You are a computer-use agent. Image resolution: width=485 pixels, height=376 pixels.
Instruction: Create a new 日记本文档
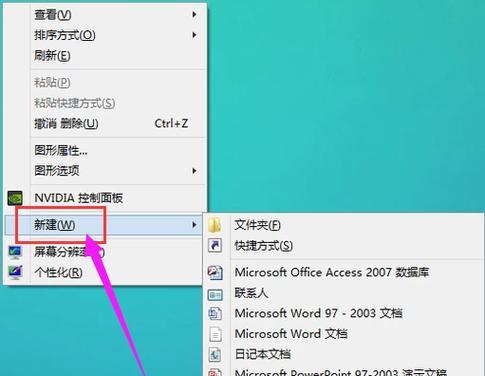344,354
